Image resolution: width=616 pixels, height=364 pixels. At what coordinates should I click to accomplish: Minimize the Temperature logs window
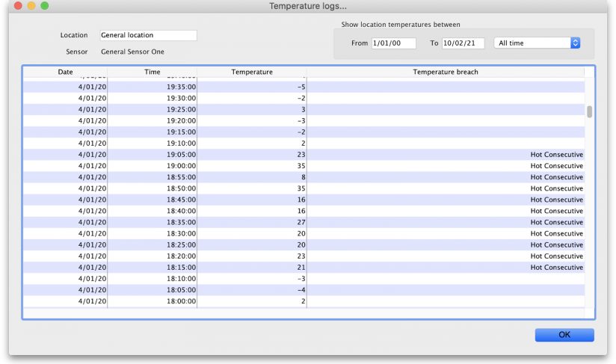(31, 6)
